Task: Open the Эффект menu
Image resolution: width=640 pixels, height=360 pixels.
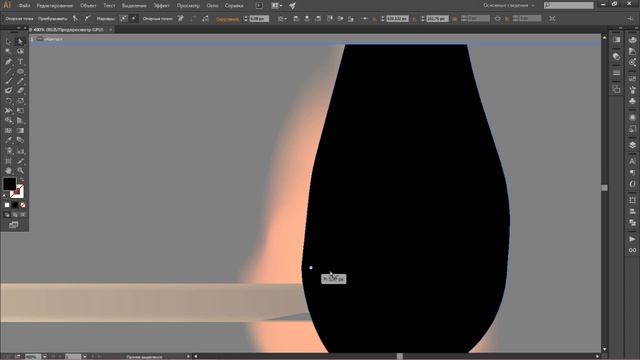Action: tap(162, 6)
